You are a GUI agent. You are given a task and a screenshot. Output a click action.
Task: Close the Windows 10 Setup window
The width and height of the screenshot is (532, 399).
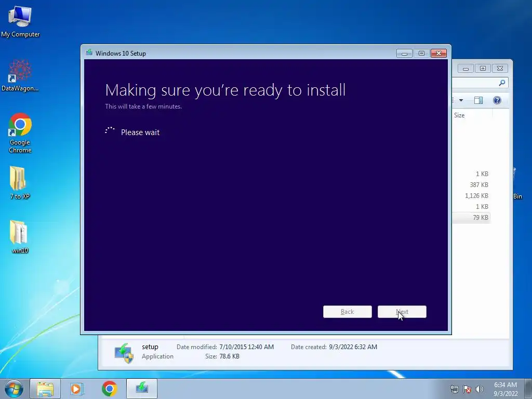pos(438,54)
